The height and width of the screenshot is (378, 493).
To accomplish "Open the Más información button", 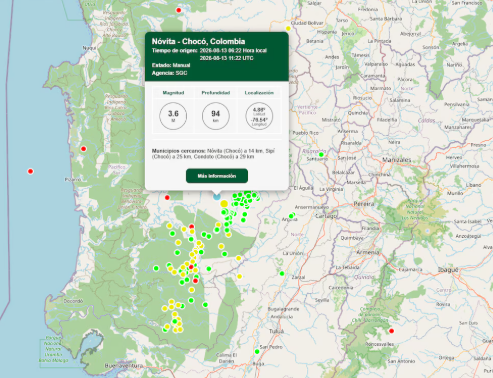I will click(217, 176).
